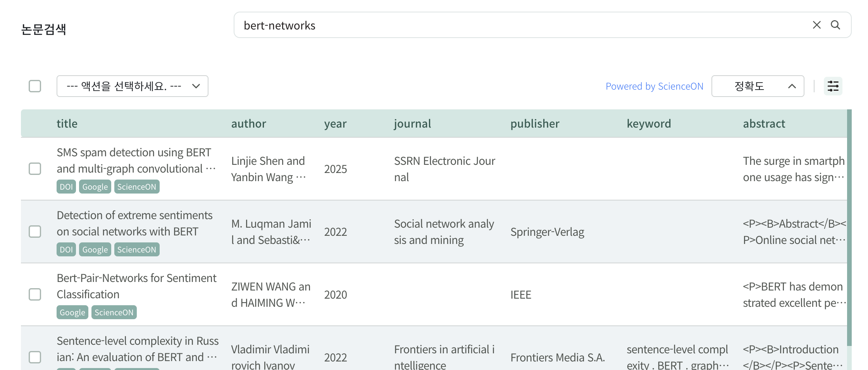Open ScienceON tag for SMS spam detection paper

point(137,187)
